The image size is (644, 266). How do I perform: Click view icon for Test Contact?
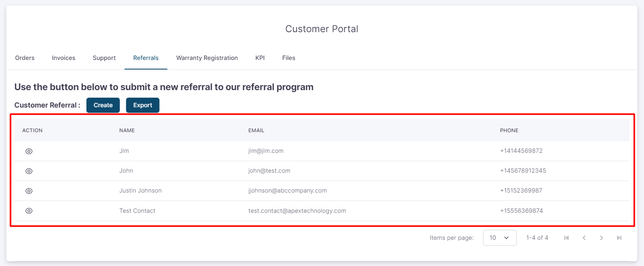coord(29,211)
